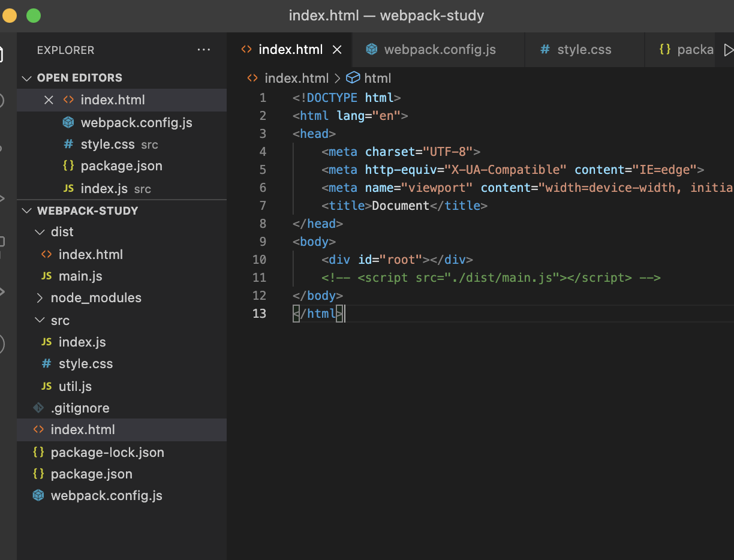Click html element in the breadcrumb
Image resolution: width=734 pixels, height=560 pixels.
click(377, 78)
